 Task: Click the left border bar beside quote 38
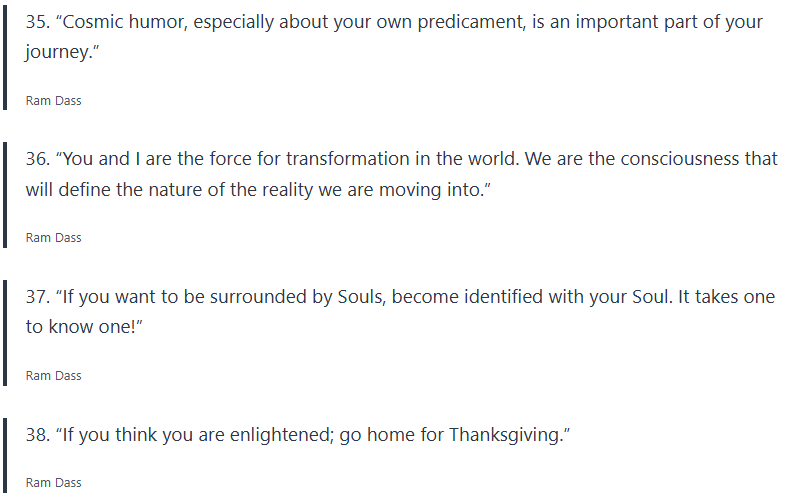pyautogui.click(x=5, y=456)
